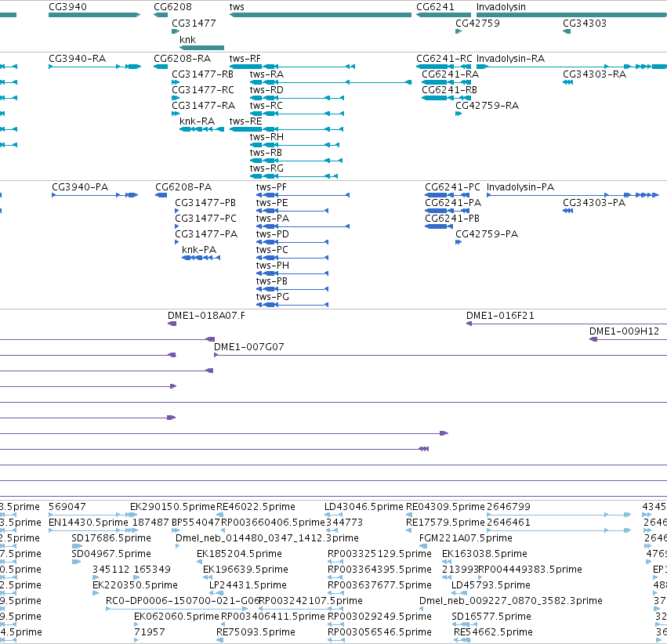Click clone DME1-007G07 label

(248, 347)
